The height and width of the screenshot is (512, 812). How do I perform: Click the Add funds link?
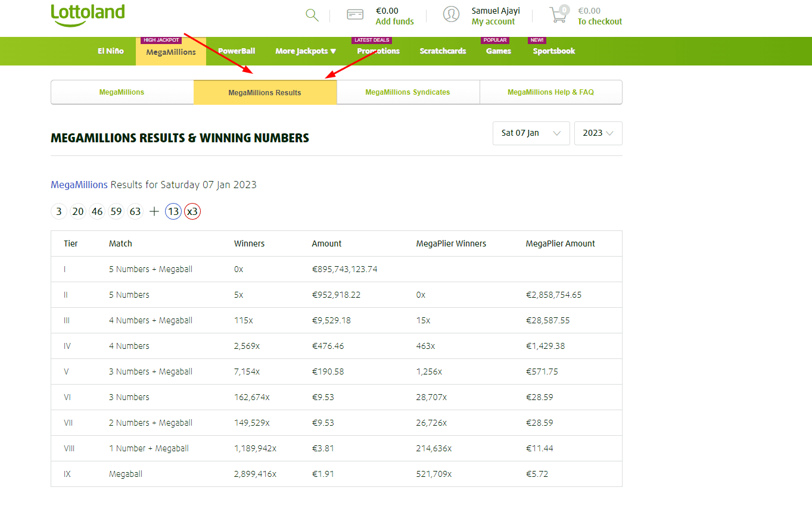(x=394, y=21)
